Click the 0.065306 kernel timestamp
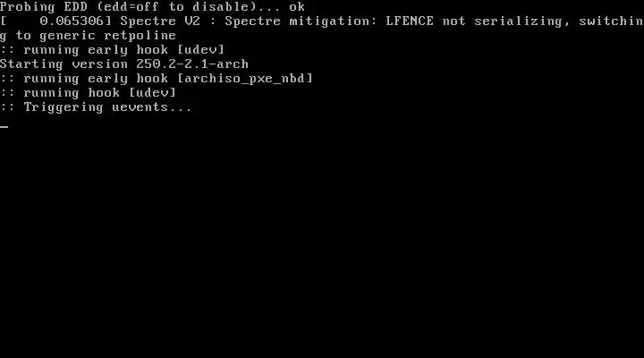Screen dimensions: 644x358 [x=72, y=21]
